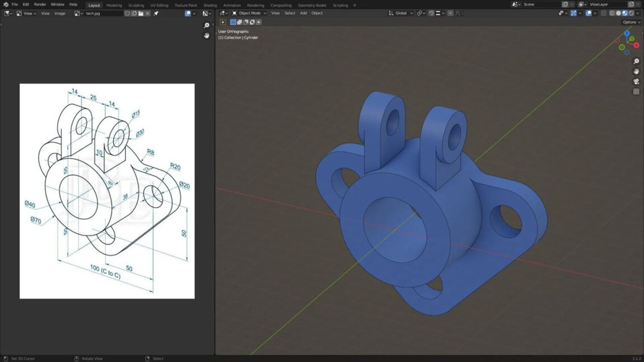Toggle snapping magnet in viewport header
Viewport: 644px width, 362px height.
431,13
